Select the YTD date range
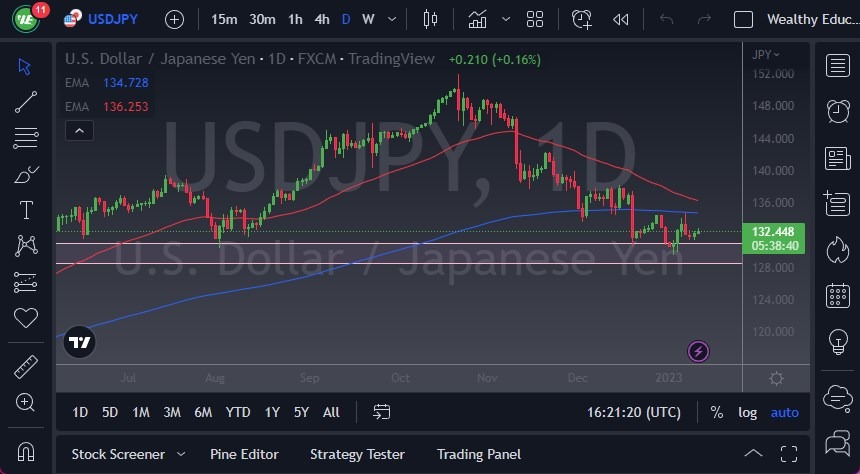The image size is (860, 474). (237, 412)
